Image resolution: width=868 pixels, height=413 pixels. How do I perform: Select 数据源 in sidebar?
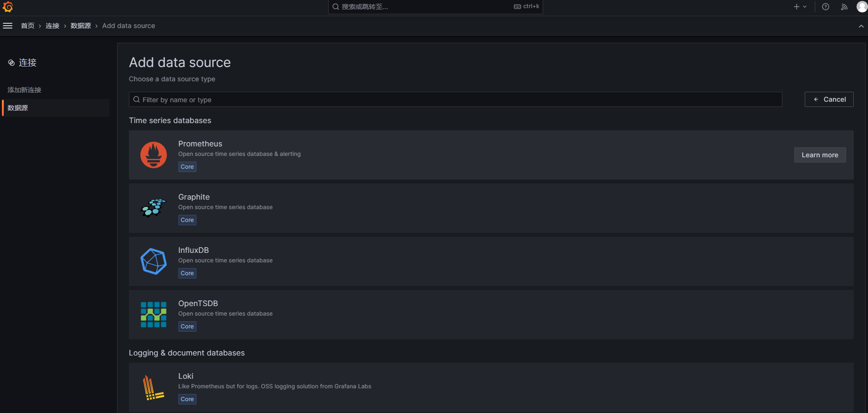56,108
